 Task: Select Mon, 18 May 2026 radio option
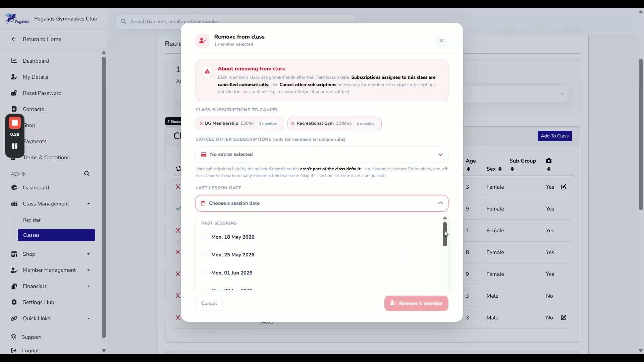pos(204,237)
